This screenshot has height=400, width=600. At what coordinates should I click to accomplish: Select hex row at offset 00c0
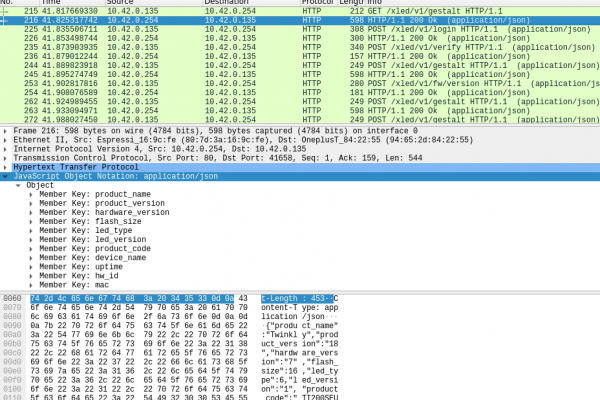139,353
